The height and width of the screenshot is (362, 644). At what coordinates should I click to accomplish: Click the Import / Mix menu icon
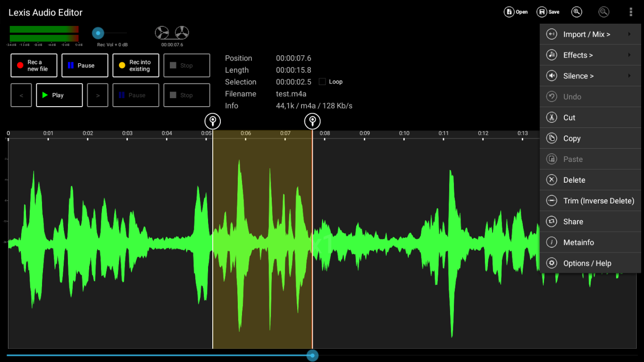(x=552, y=34)
